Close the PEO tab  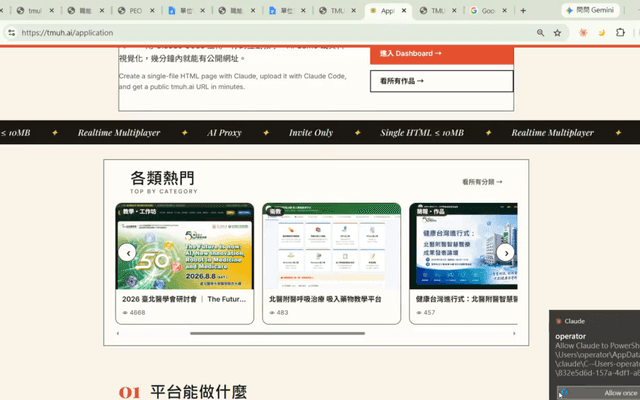coord(152,11)
